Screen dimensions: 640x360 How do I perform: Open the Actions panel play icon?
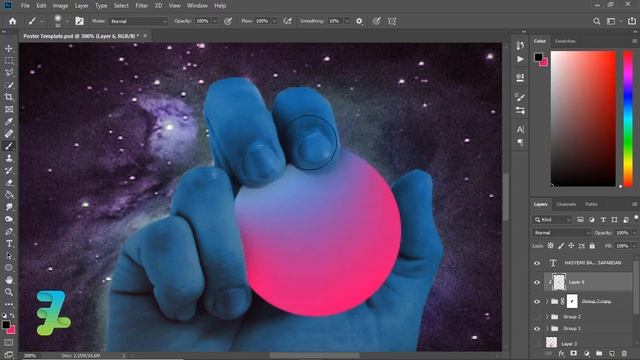coord(520,60)
